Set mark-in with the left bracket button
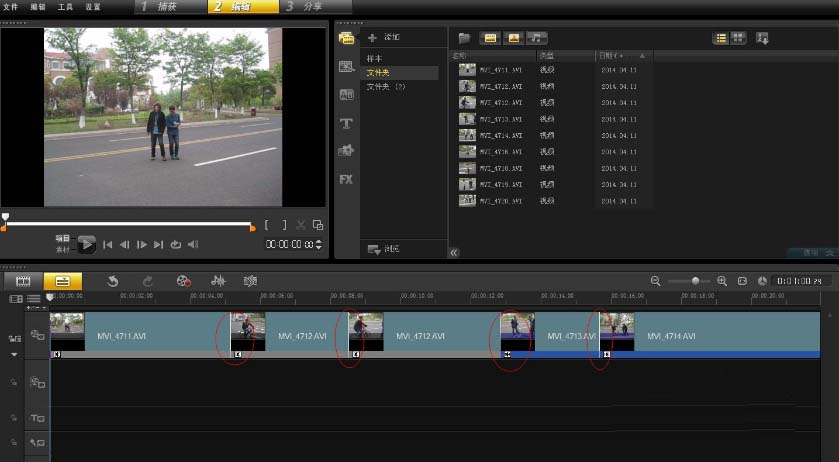Image resolution: width=839 pixels, height=462 pixels. click(266, 225)
